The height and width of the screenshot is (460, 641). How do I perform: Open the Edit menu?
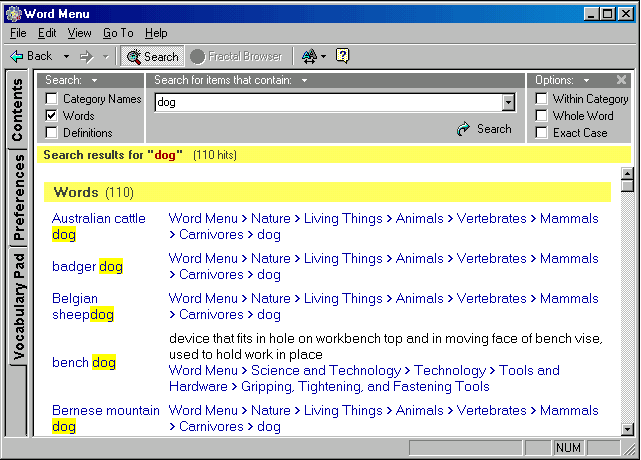pos(47,33)
